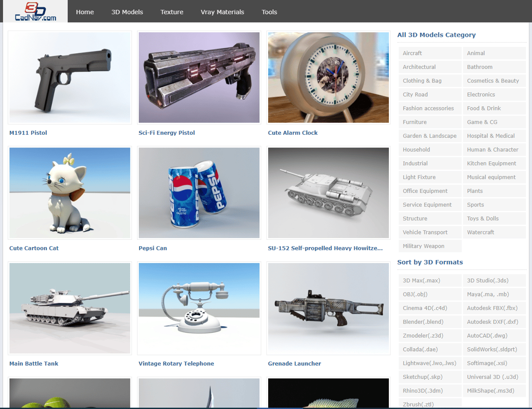Click the Sci-Fi Energy Pistol title link
The image size is (532, 409).
(167, 133)
